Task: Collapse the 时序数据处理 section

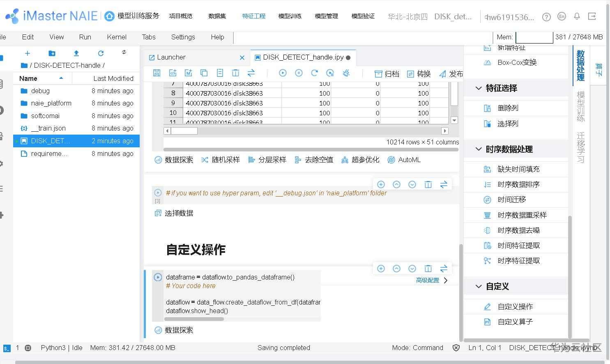Action: 479,149
